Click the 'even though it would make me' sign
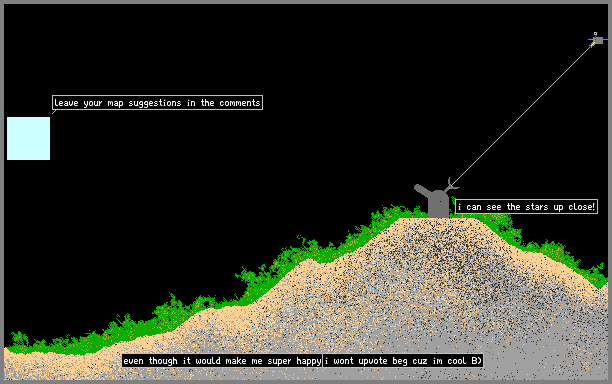Screen dimensions: 612x384 [222, 361]
